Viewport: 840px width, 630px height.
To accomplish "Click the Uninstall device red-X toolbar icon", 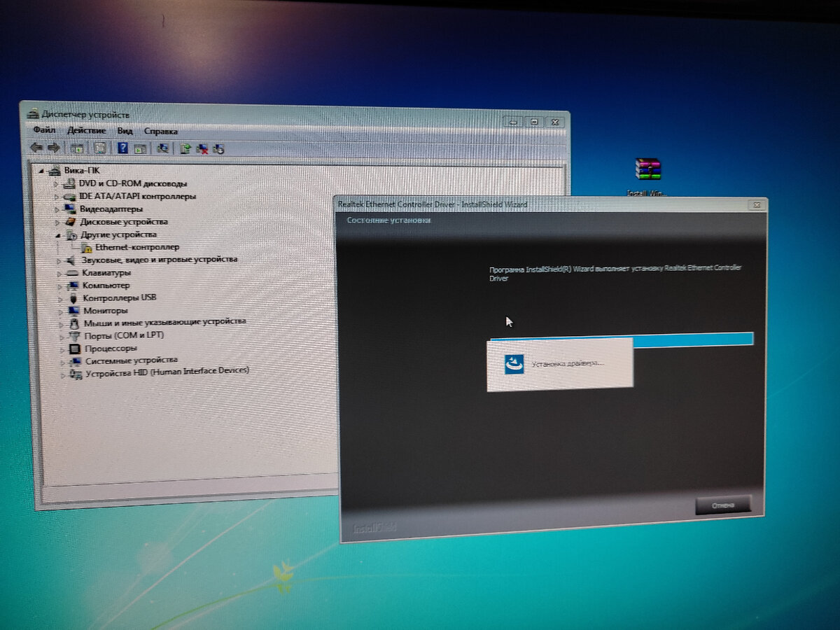I will pyautogui.click(x=202, y=148).
